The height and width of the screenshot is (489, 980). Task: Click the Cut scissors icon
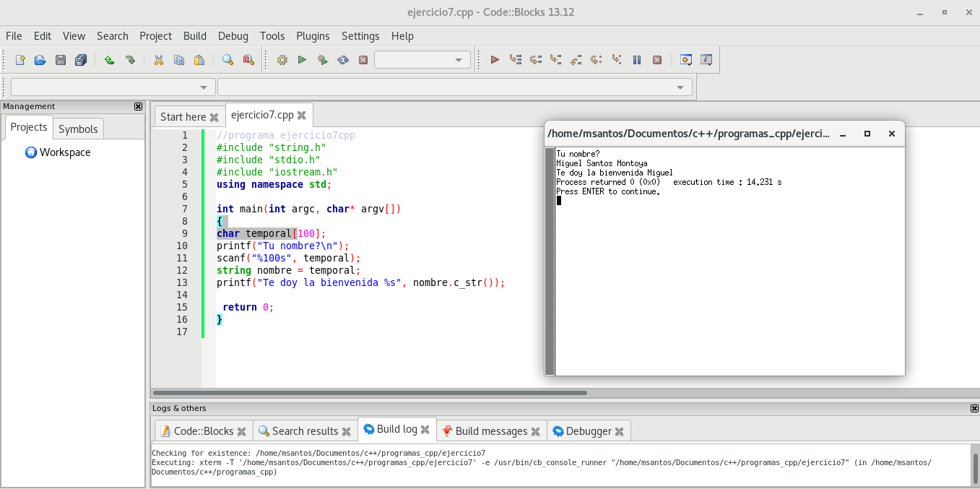point(159,60)
